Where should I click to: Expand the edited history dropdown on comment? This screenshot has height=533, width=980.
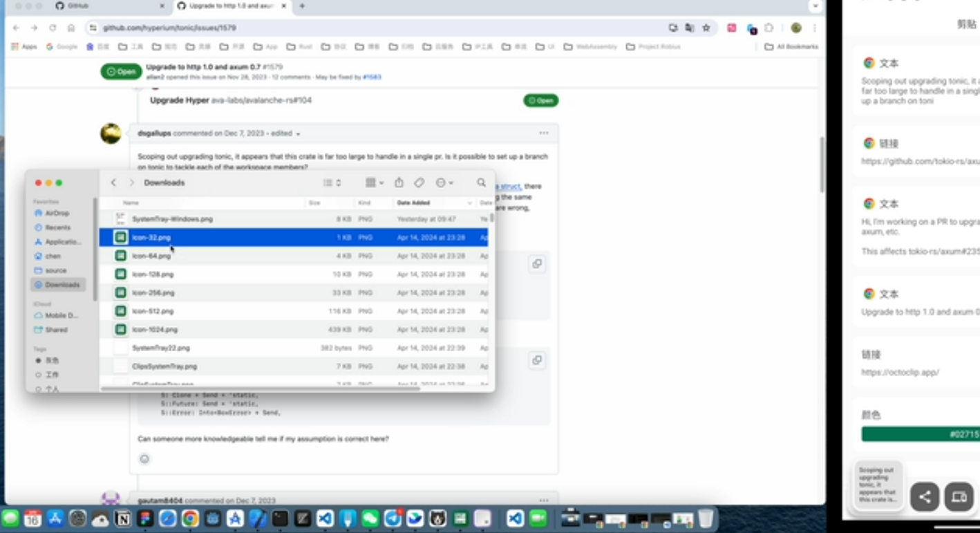pyautogui.click(x=298, y=133)
